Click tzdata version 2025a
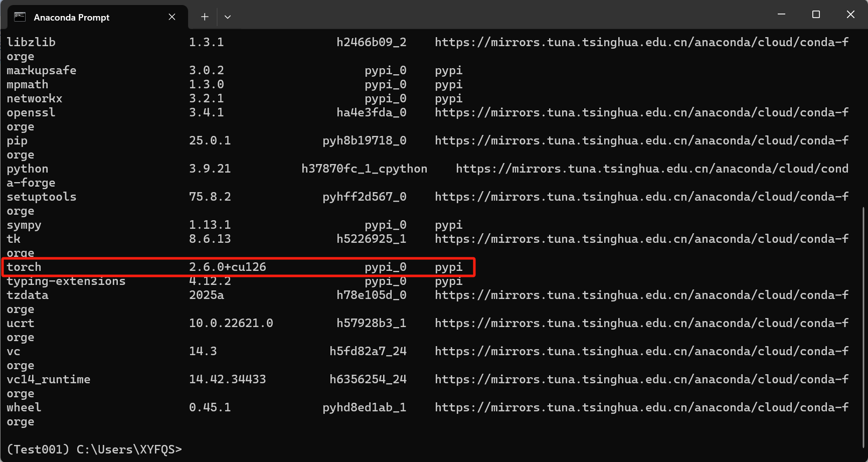 [207, 295]
